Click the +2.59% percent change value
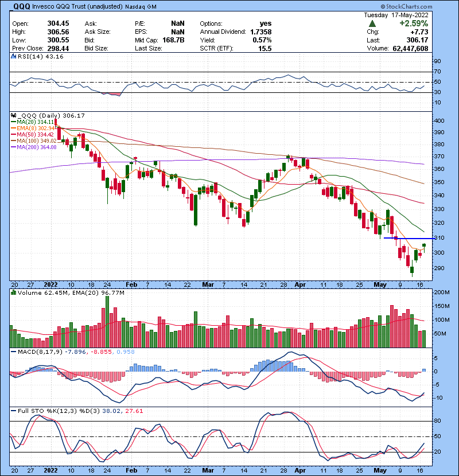This screenshot has width=459, height=476. pyautogui.click(x=414, y=24)
